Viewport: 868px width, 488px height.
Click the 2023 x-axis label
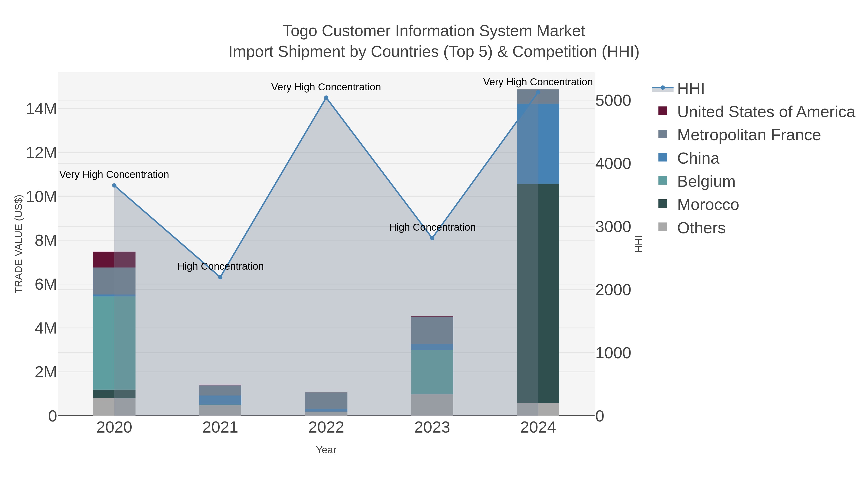pyautogui.click(x=432, y=428)
